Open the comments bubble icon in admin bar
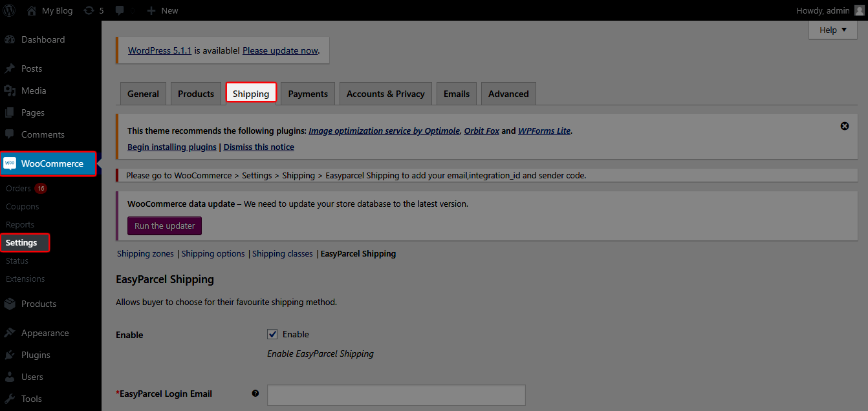Viewport: 868px width, 411px height. (x=119, y=11)
